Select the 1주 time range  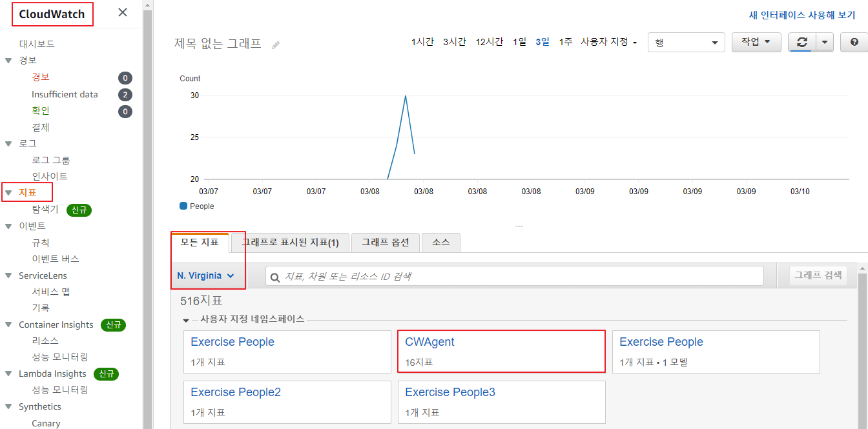click(566, 42)
